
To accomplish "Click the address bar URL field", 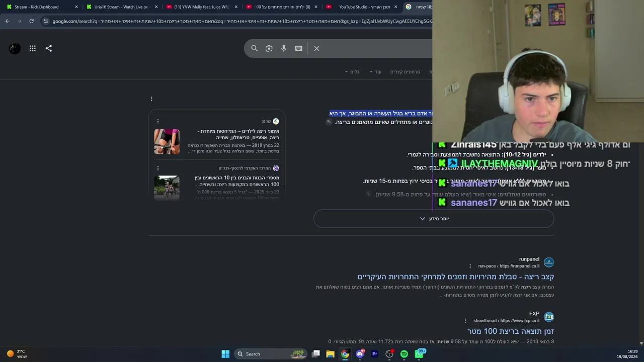I will click(x=242, y=21).
